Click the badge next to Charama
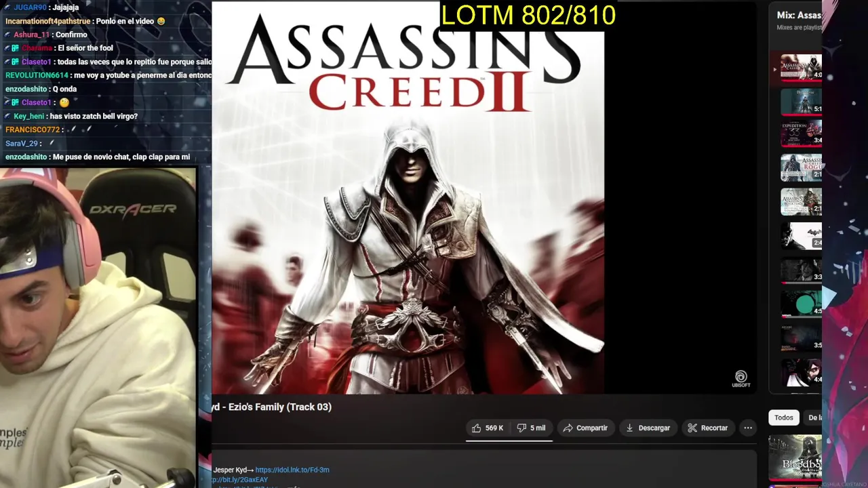The height and width of the screenshot is (488, 868). (x=16, y=48)
